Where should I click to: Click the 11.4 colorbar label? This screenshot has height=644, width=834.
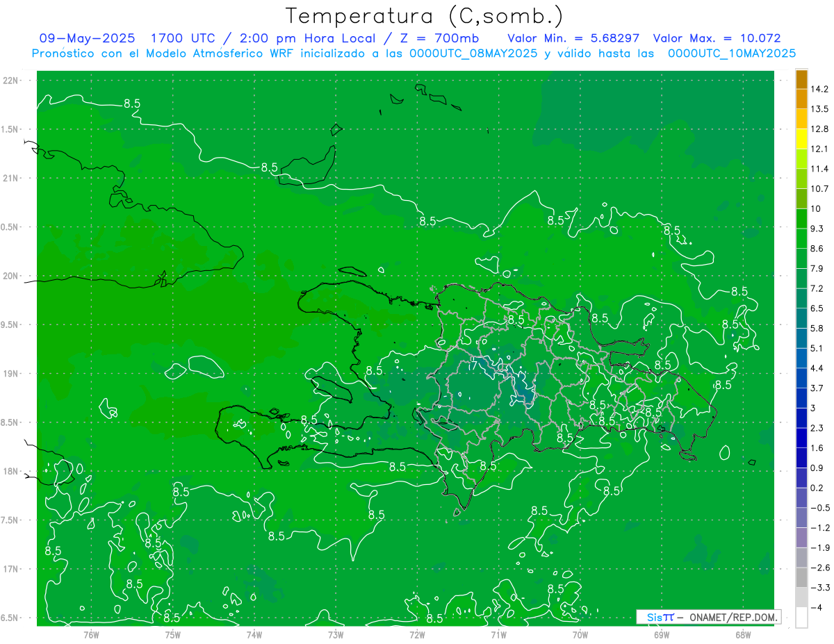821,169
